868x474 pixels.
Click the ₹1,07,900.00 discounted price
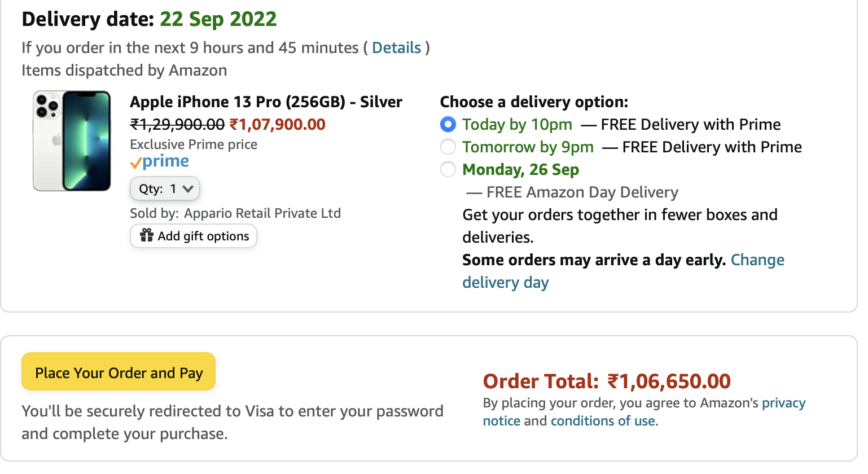click(x=278, y=125)
